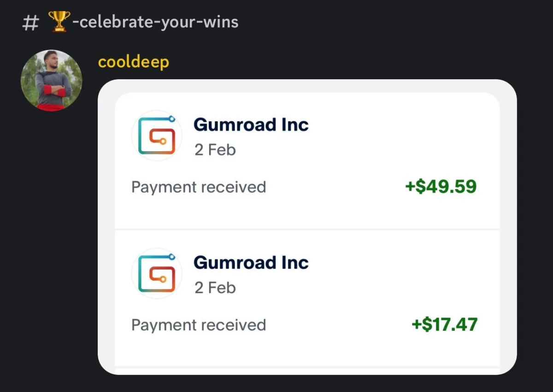Click the 2 Feb date of $17.47 payment
Viewport: 553px width, 392px height.
point(215,287)
